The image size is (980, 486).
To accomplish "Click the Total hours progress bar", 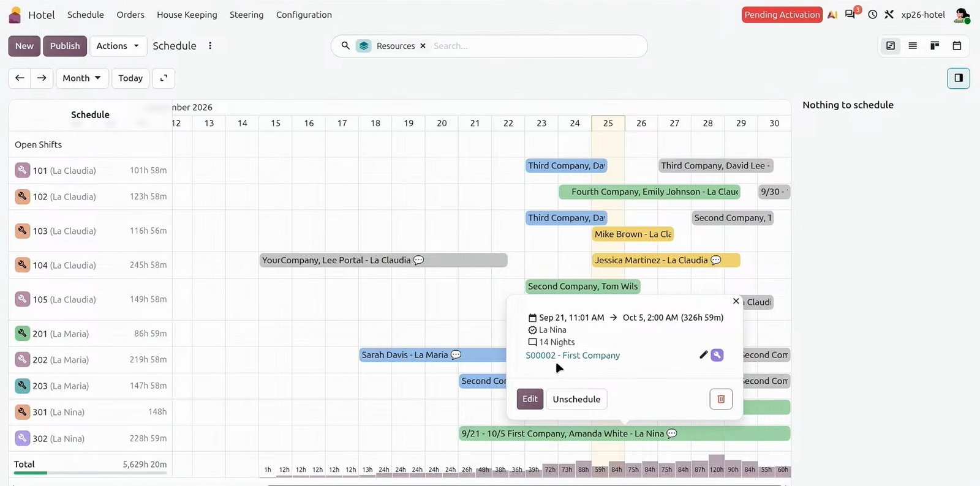I will pyautogui.click(x=90, y=473).
